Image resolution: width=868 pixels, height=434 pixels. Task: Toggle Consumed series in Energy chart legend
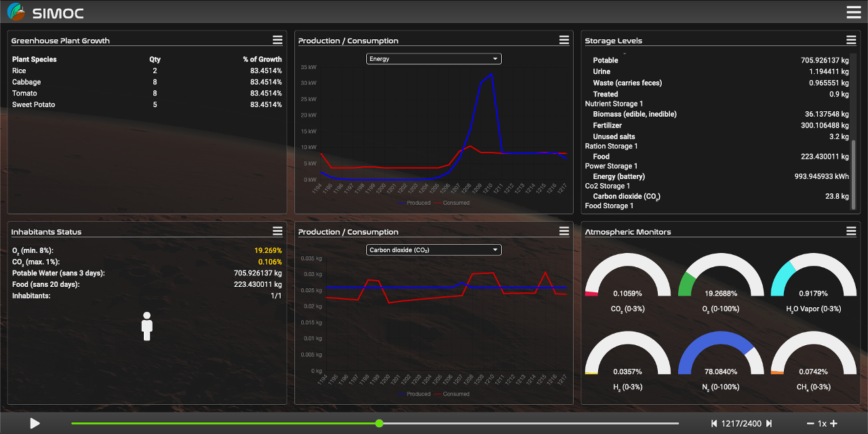click(452, 203)
